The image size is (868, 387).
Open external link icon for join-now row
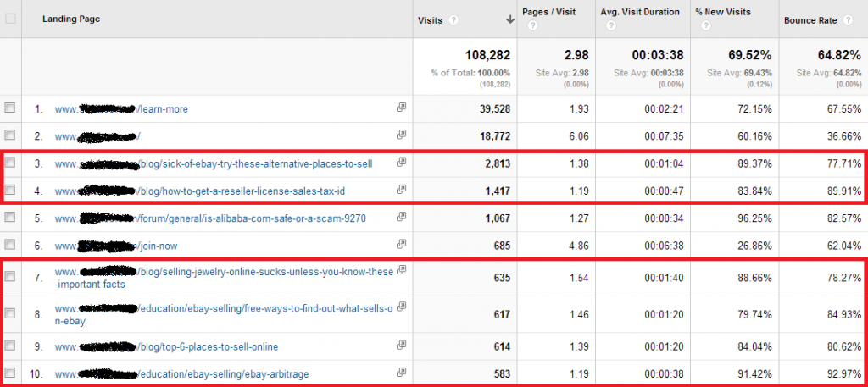tap(401, 245)
